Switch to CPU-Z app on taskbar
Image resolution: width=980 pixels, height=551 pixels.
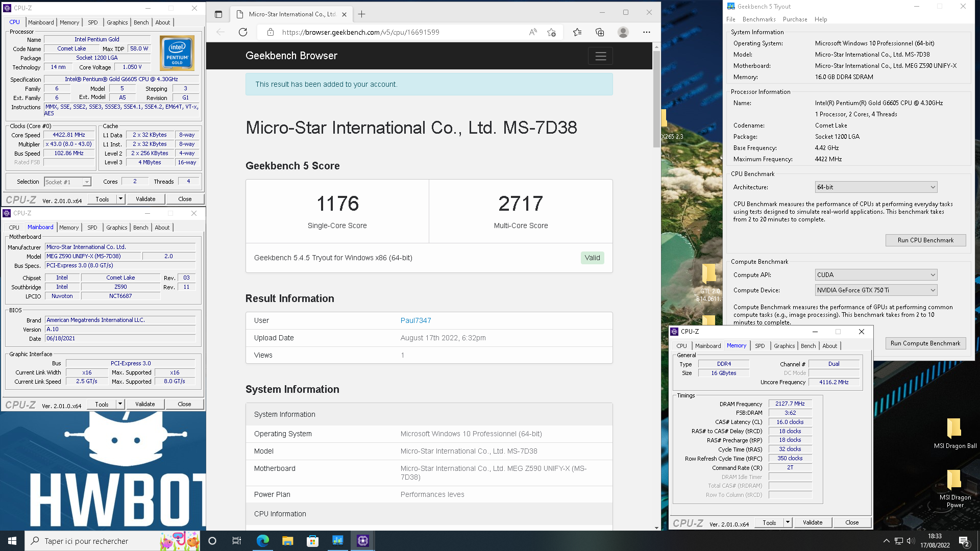pyautogui.click(x=363, y=541)
